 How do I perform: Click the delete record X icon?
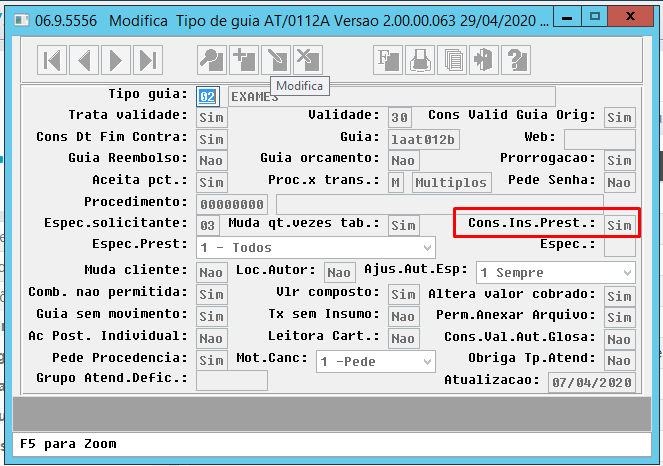coord(308,60)
